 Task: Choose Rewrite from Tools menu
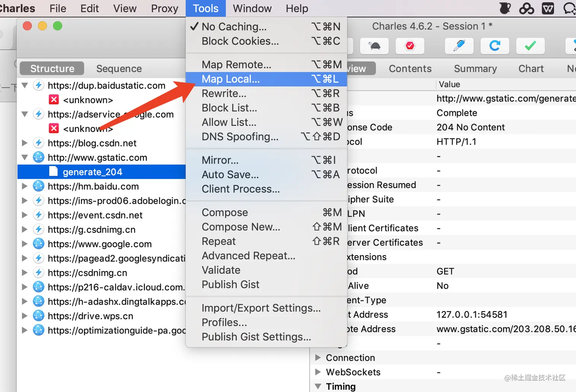point(266,93)
